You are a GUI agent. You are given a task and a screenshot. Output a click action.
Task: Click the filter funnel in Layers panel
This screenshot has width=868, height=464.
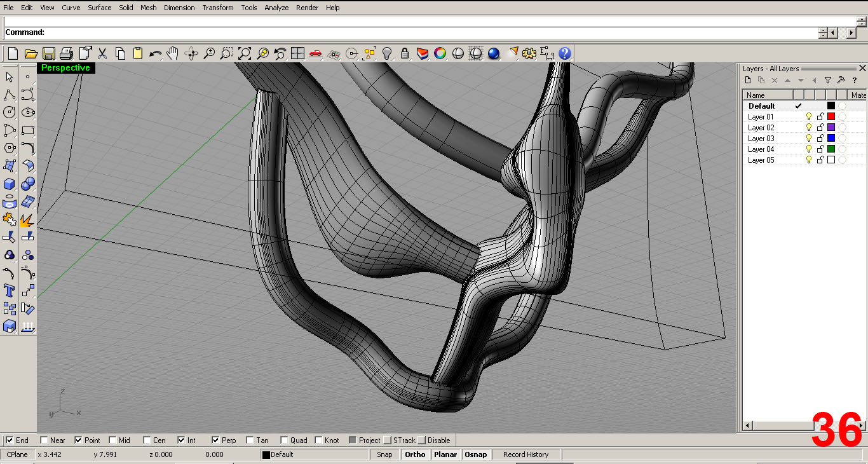click(827, 80)
